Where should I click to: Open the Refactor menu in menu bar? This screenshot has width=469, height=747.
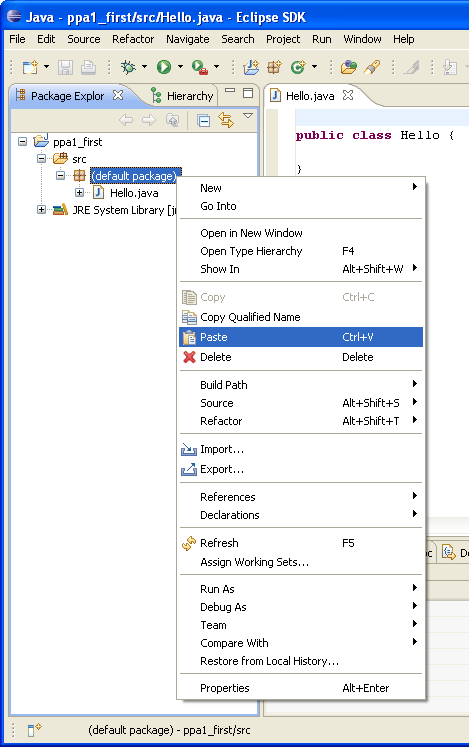pos(133,39)
